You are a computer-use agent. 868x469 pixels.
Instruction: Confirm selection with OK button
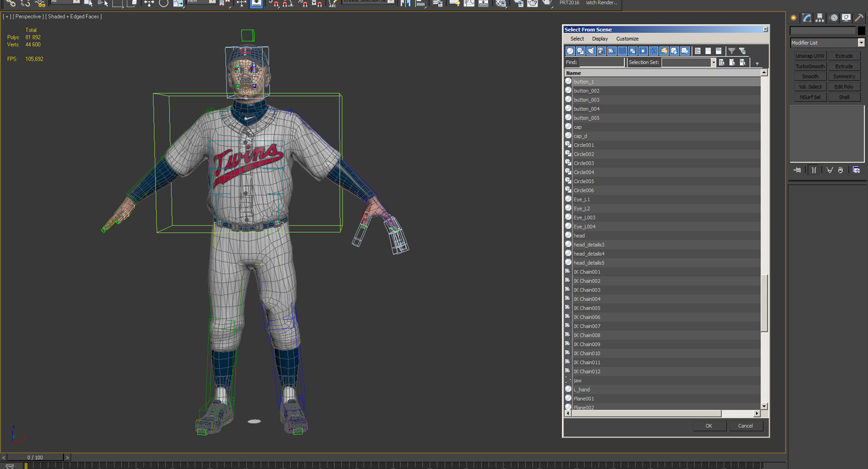tap(708, 426)
